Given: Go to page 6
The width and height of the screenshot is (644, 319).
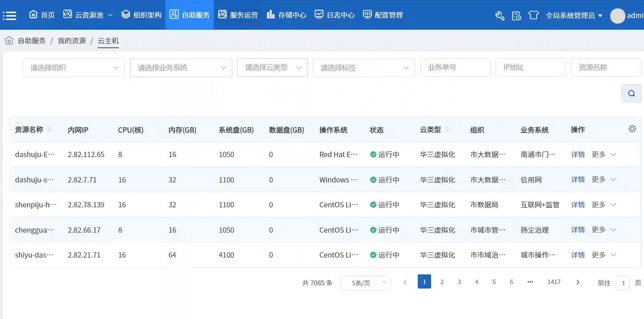Looking at the screenshot, I should 511,282.
